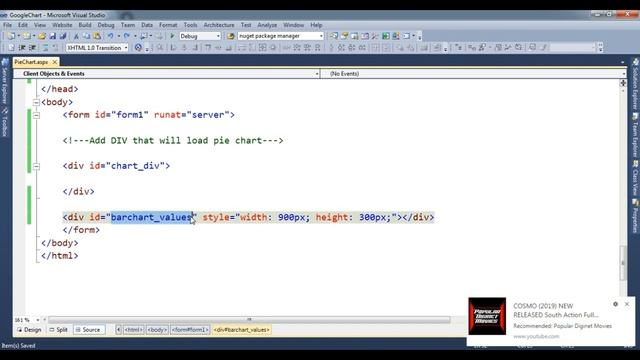The image size is (640, 360).
Task: Click the Save All icon
Action: [x=62, y=36]
